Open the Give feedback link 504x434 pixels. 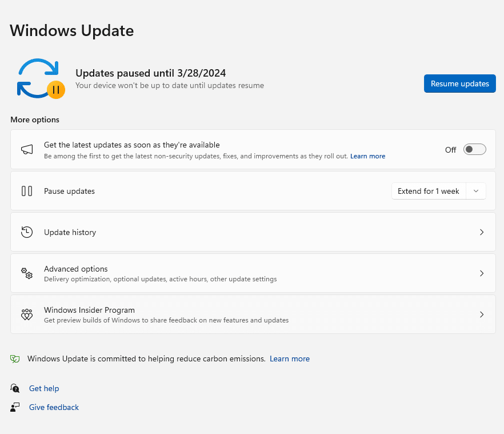[x=54, y=407]
